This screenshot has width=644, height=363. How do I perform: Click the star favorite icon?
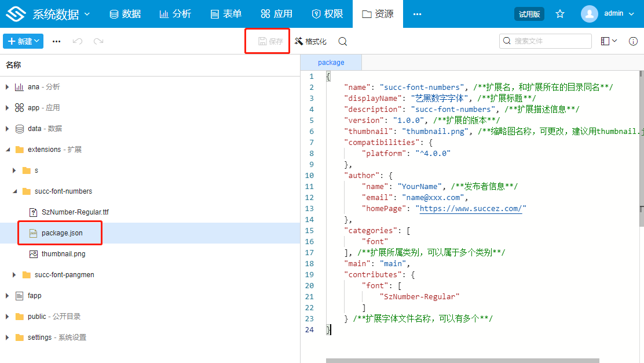click(x=560, y=14)
